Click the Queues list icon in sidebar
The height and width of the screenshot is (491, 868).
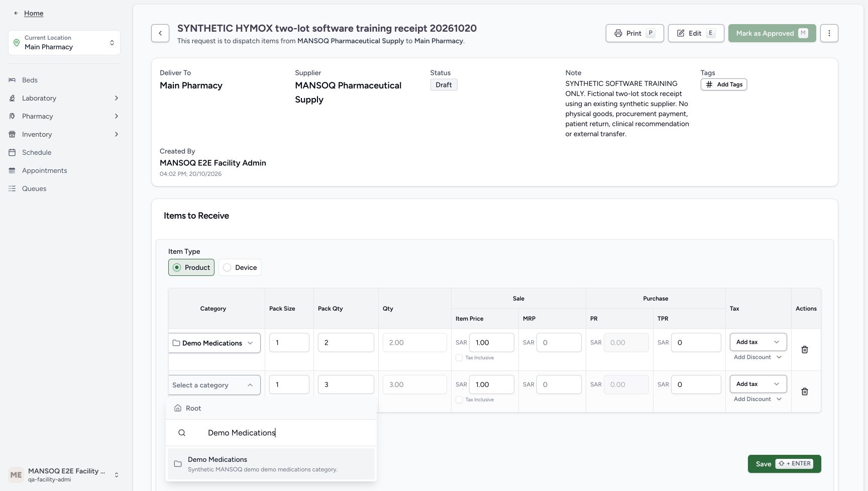(12, 188)
